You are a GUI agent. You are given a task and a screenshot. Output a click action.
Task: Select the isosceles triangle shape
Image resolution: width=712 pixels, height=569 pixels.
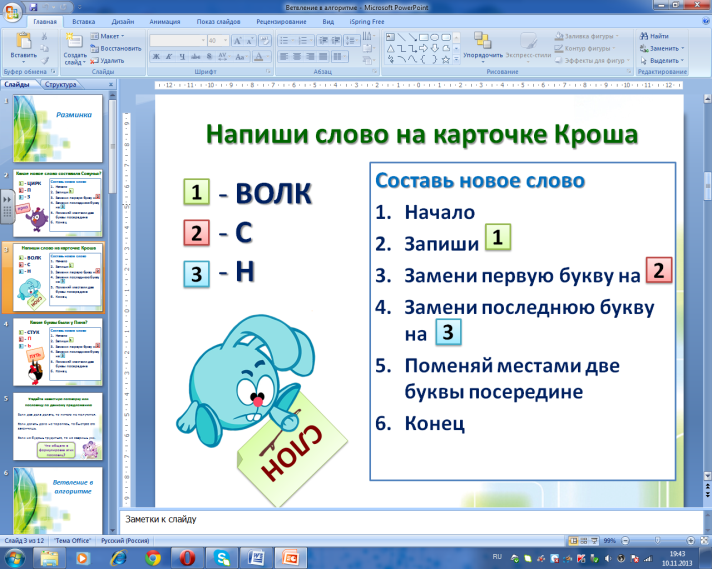[391, 49]
